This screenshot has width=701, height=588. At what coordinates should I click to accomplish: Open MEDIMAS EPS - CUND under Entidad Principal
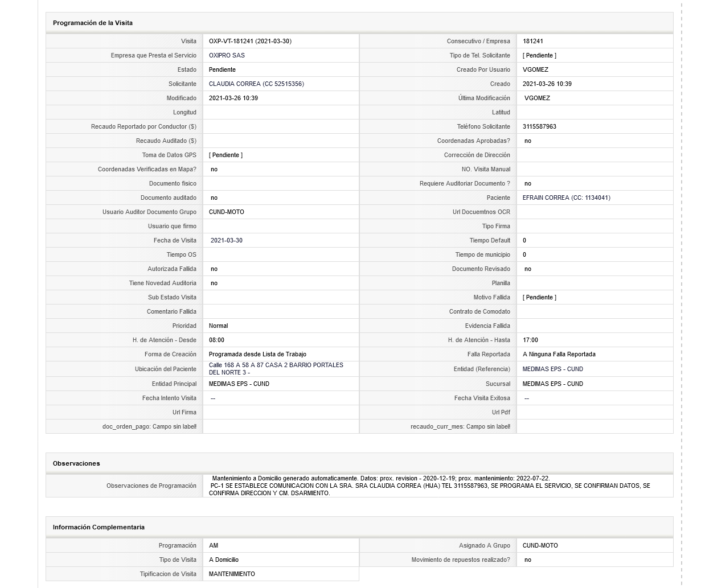tap(239, 384)
